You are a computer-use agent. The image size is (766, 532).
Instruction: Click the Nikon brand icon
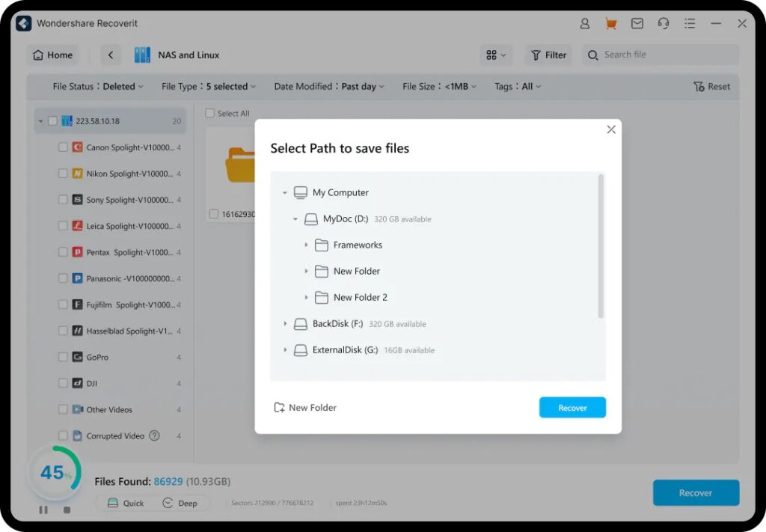[x=77, y=174]
